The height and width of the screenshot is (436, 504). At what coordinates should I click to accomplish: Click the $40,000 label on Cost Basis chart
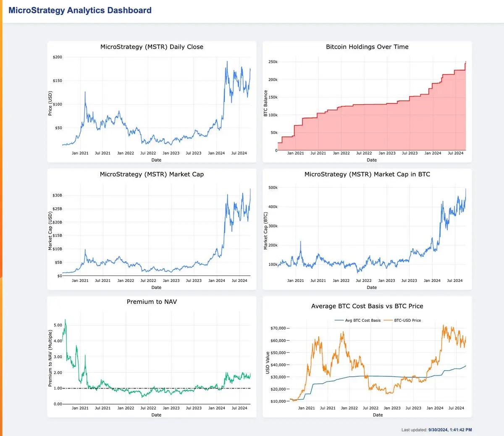click(278, 365)
